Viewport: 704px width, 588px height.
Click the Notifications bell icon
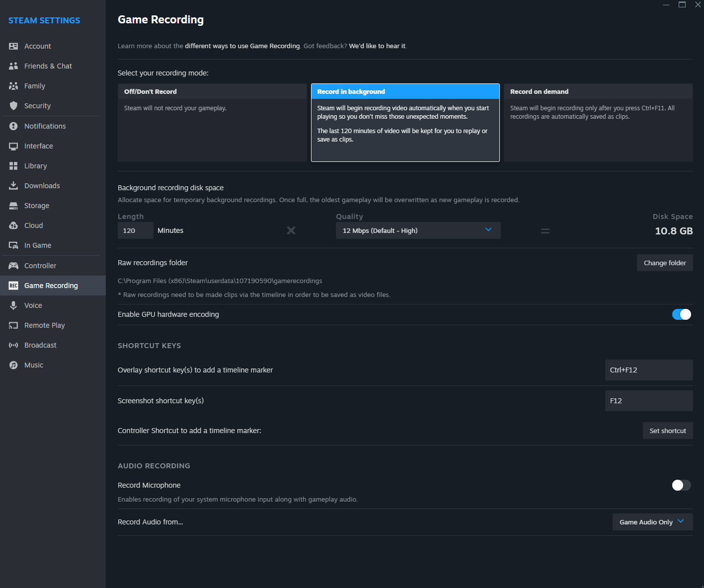coord(13,126)
